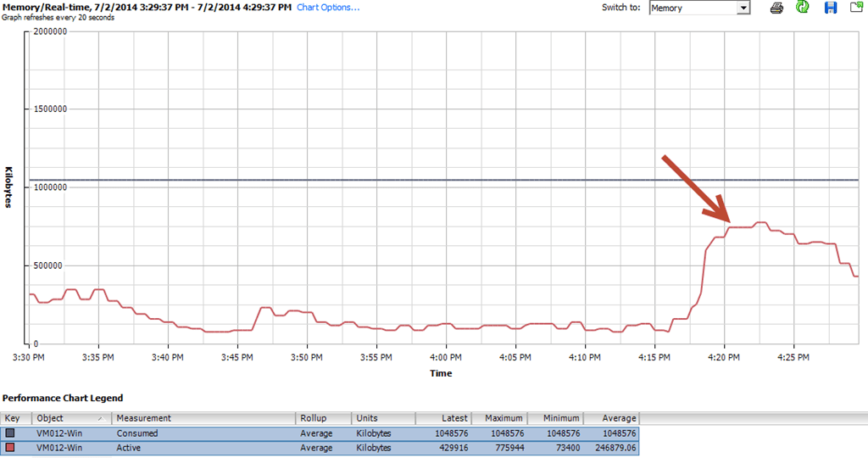
Task: Click the save chart floppy icon
Action: [831, 8]
